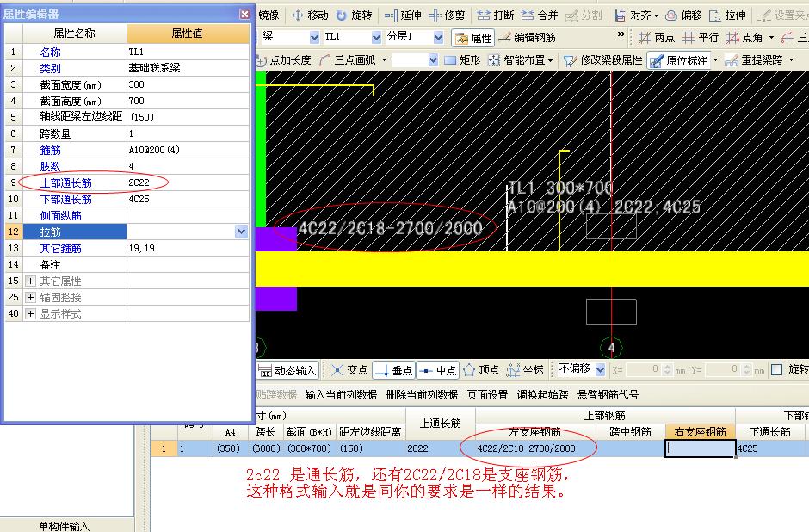Check the 旋转 rotate checkbox
Viewport: 809px width, 532px height.
pyautogui.click(x=776, y=369)
